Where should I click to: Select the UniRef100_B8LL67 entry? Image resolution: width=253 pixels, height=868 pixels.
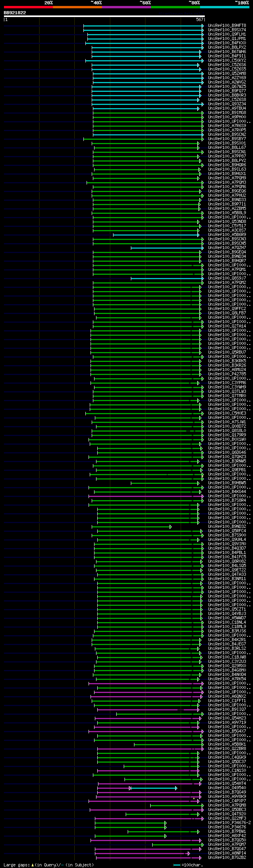[x=227, y=147]
